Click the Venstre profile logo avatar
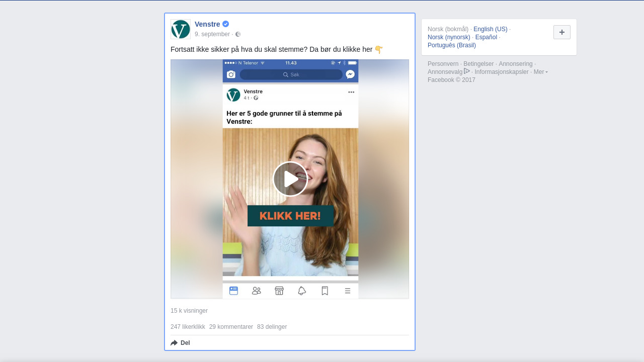 181,29
